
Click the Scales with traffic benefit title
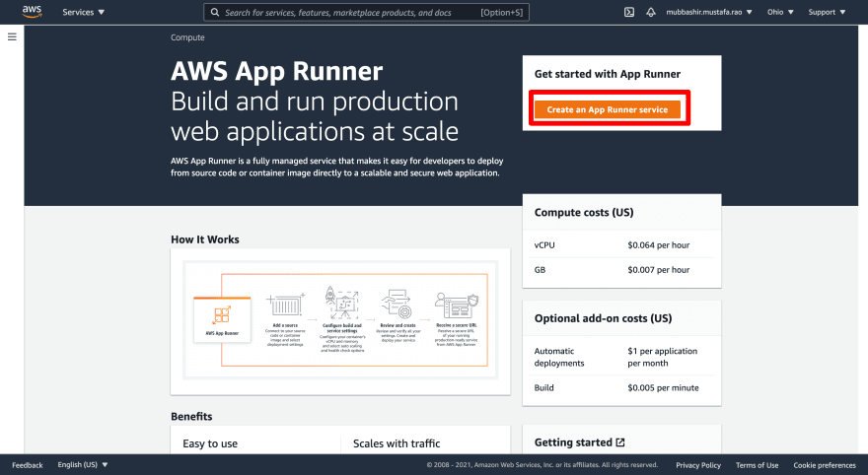(397, 443)
